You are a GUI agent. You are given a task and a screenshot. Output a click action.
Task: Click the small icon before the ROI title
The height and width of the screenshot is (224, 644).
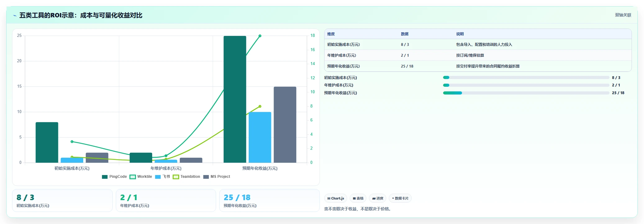(15, 15)
